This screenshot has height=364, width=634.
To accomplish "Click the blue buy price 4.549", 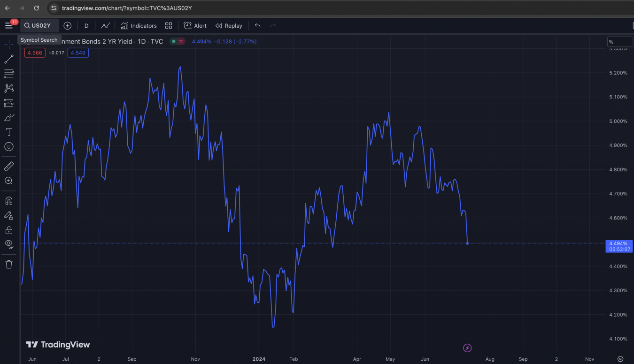I will point(78,53).
